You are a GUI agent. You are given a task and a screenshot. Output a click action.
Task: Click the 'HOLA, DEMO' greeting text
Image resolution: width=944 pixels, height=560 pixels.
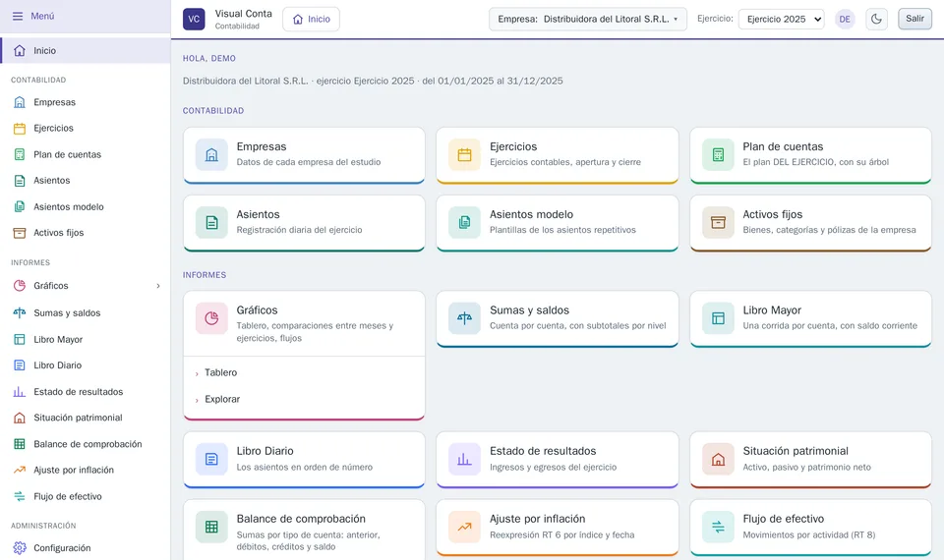pos(208,58)
